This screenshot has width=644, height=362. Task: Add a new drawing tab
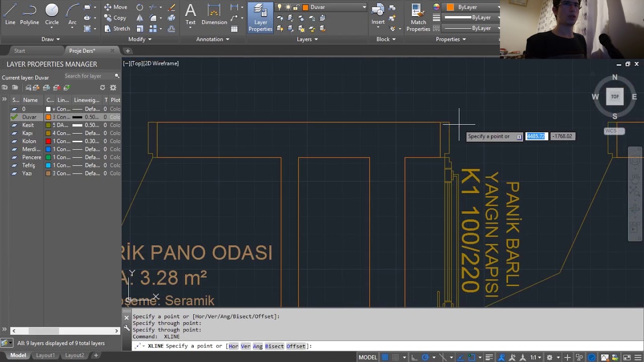tap(128, 51)
